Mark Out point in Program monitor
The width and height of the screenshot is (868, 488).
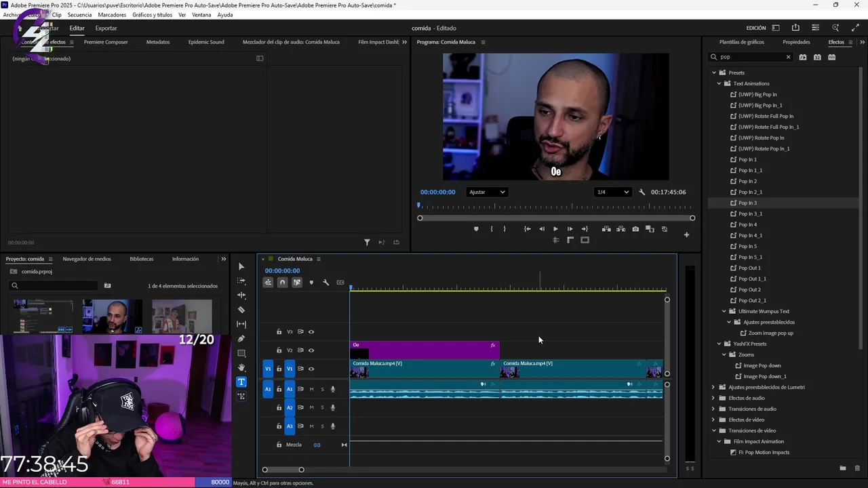pos(505,229)
